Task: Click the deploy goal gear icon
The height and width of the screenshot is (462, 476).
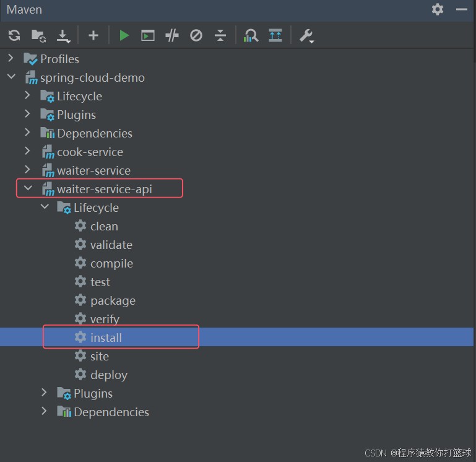Action: (80, 374)
